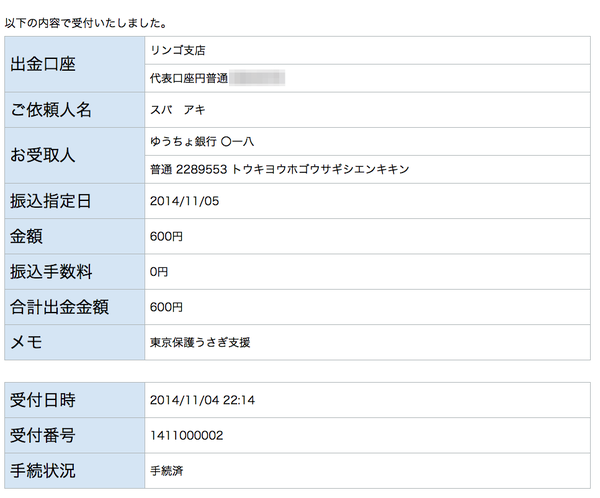Click account number 2289553 row
Viewport: 600px width, 498px height.
point(279,169)
